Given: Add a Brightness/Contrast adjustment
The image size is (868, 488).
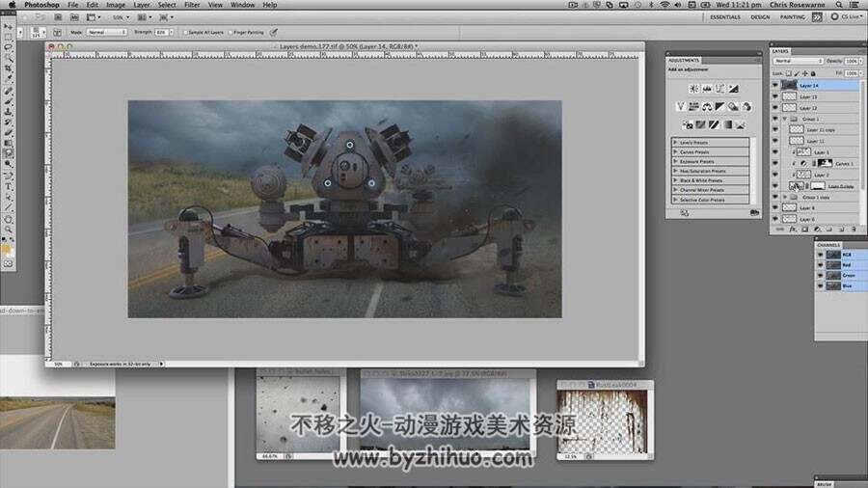Looking at the screenshot, I should tap(693, 89).
